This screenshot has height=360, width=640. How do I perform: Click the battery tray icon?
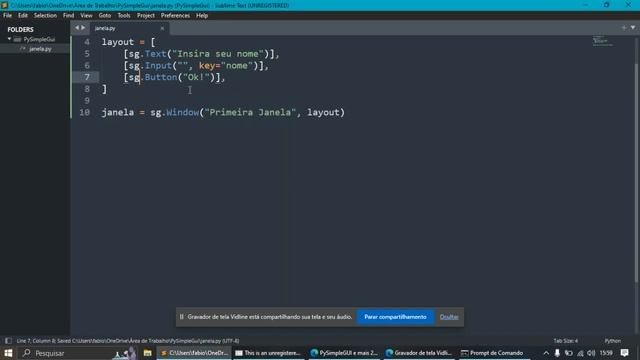[569, 353]
